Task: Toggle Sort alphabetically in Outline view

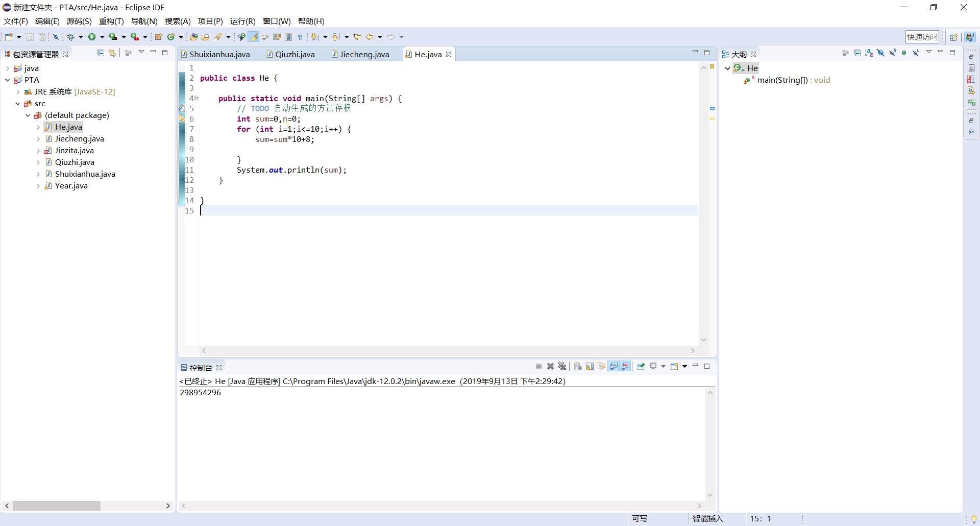Action: click(x=869, y=53)
